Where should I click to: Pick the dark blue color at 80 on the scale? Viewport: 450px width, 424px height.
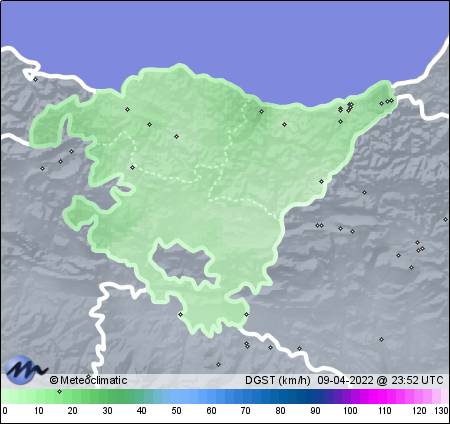pyautogui.click(x=280, y=397)
